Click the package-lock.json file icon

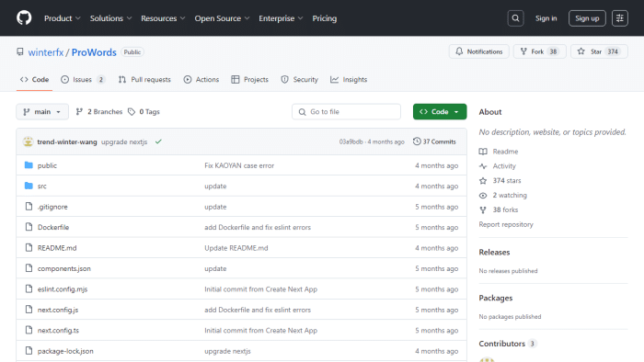click(x=29, y=351)
